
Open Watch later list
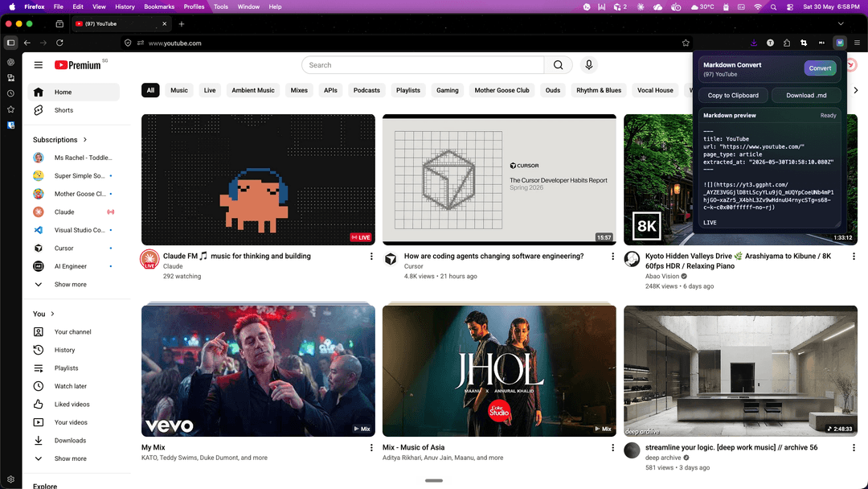[74, 386]
